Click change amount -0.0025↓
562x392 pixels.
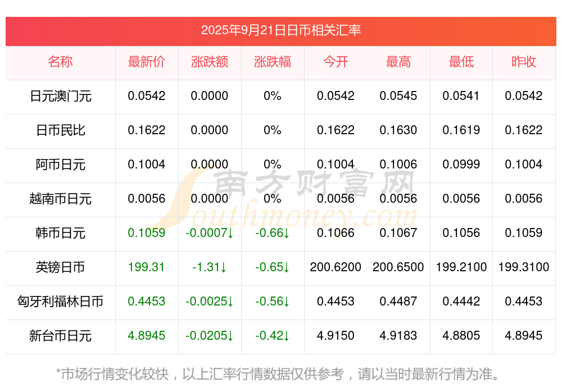click(x=210, y=302)
